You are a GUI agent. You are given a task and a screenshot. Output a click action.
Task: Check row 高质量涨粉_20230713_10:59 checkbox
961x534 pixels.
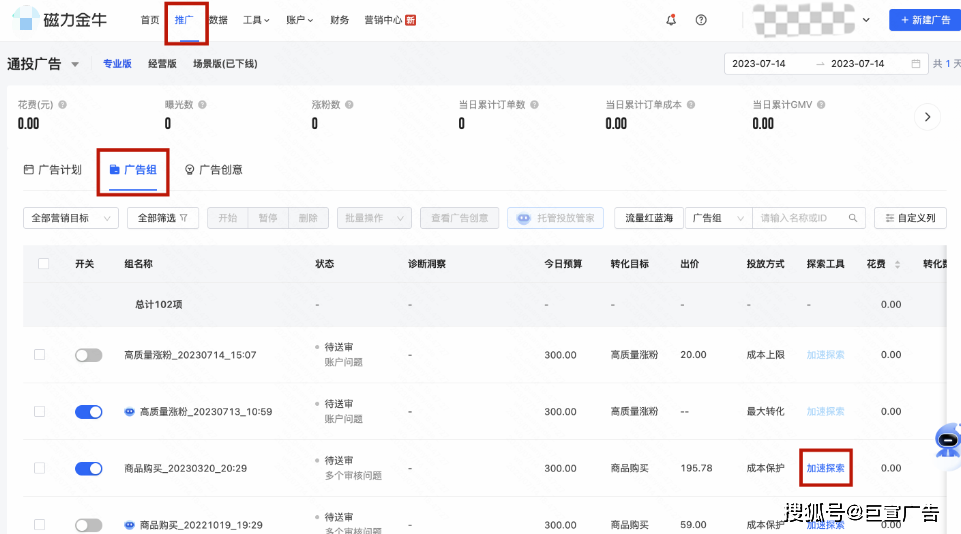pyautogui.click(x=40, y=411)
